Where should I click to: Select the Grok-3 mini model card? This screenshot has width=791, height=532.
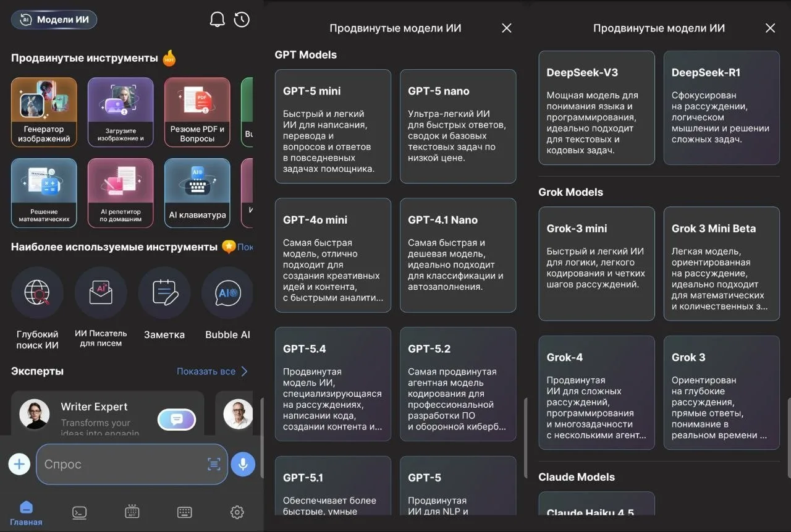click(x=596, y=264)
